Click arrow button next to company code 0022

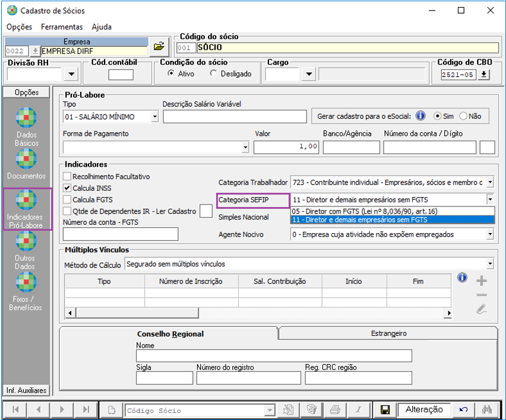click(35, 51)
